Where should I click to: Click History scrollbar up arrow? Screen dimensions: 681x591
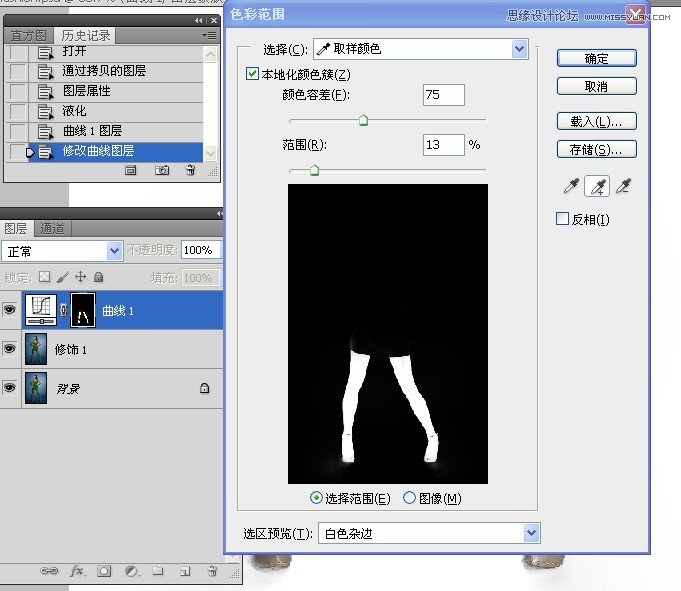click(x=210, y=55)
